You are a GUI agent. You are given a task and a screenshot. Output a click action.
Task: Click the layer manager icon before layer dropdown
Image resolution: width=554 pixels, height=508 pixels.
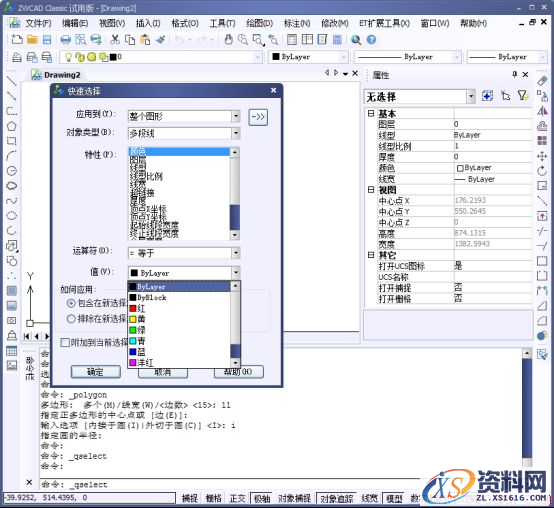(17, 57)
